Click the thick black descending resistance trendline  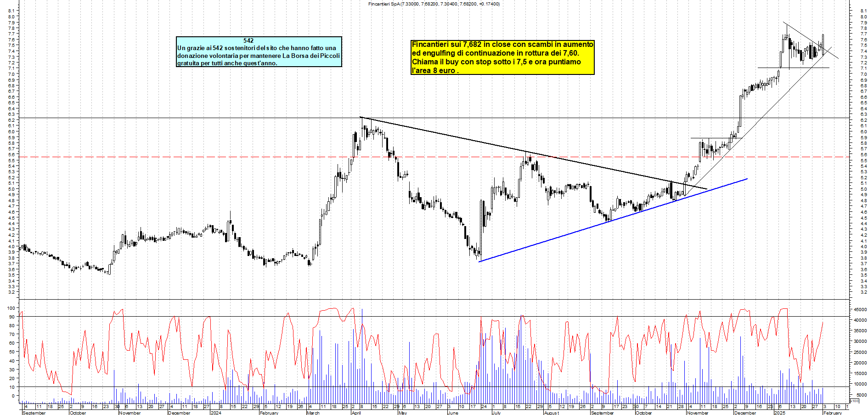(533, 153)
